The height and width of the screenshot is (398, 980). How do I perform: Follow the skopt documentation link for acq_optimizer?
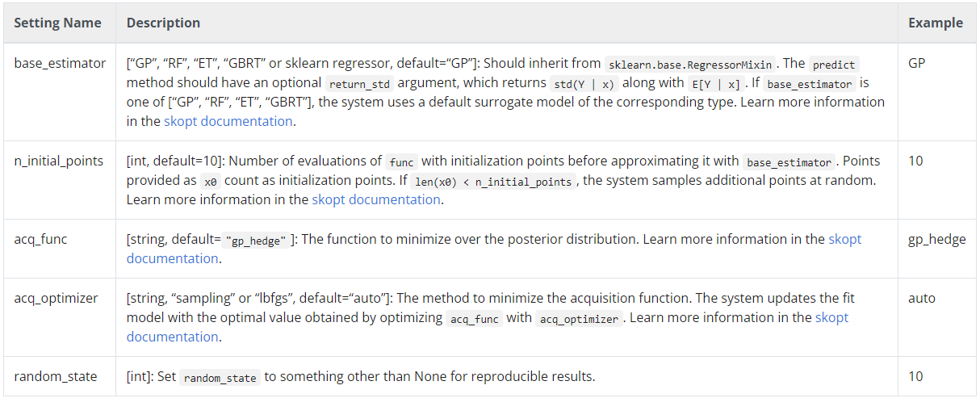pyautogui.click(x=831, y=317)
